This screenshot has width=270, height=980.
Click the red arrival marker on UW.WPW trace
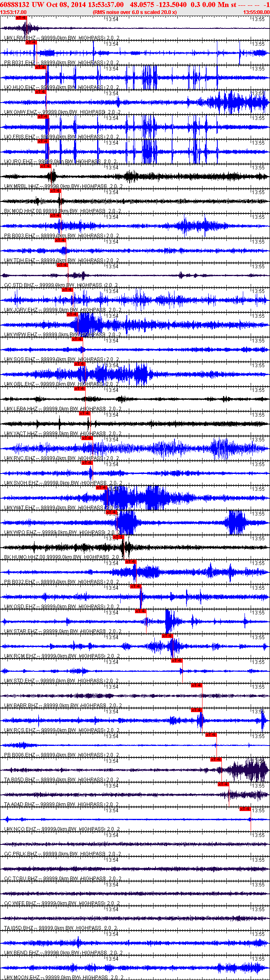72,314
